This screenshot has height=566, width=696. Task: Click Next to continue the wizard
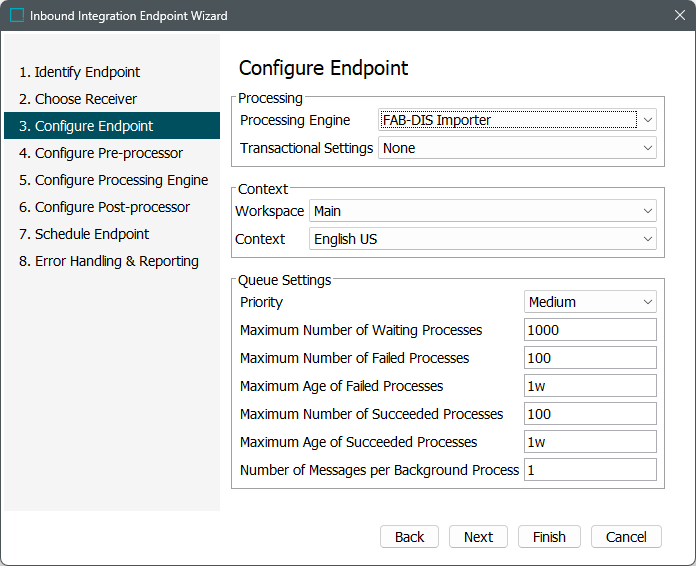(478, 537)
